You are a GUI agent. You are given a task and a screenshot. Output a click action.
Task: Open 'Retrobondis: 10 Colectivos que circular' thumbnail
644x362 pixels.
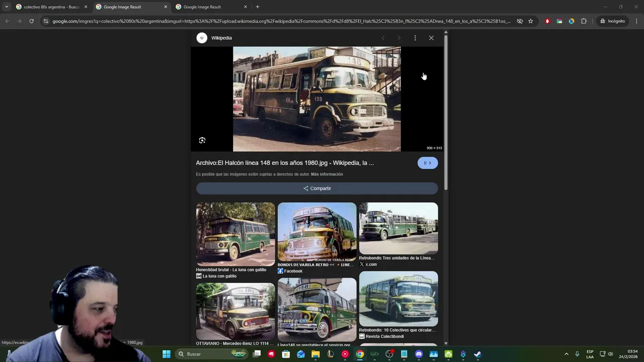(x=398, y=299)
